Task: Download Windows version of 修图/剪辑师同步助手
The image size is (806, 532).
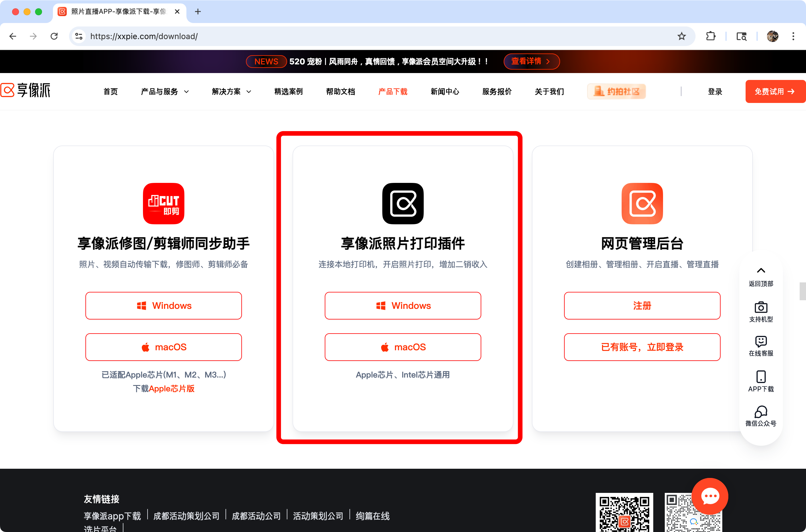Action: (x=164, y=306)
